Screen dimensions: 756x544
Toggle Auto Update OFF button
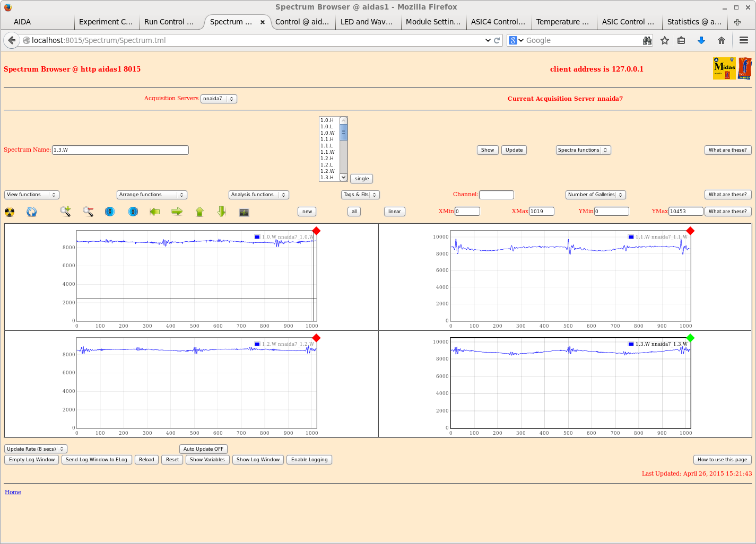pyautogui.click(x=204, y=449)
